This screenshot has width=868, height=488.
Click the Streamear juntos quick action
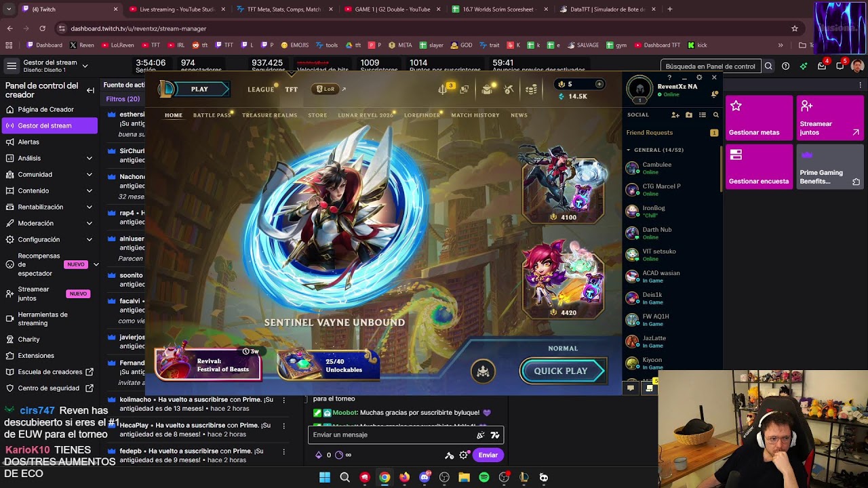coord(830,117)
